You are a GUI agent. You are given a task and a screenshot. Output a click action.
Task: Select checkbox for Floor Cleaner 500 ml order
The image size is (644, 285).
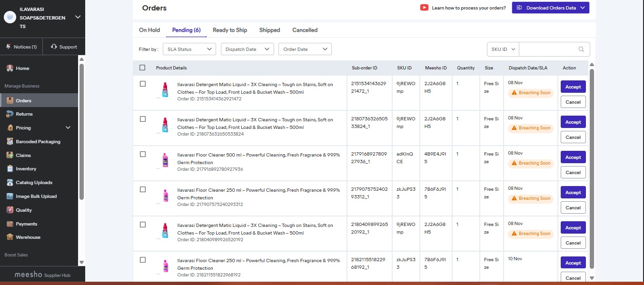[x=143, y=154]
